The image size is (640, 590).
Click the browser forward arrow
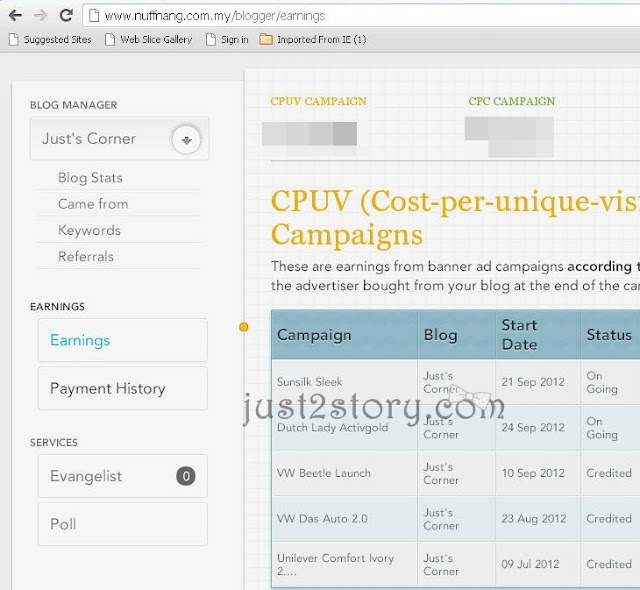[x=40, y=16]
